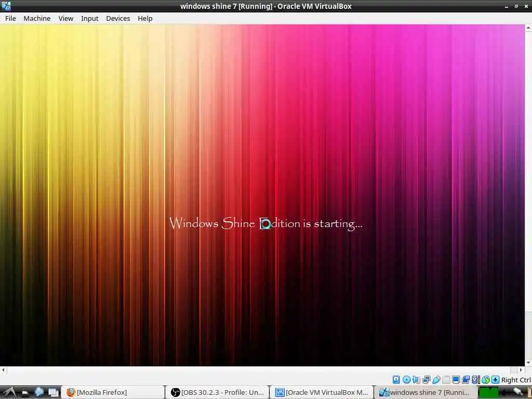Open the Devices menu
Screen dimensions: 532x399
click(x=118, y=18)
